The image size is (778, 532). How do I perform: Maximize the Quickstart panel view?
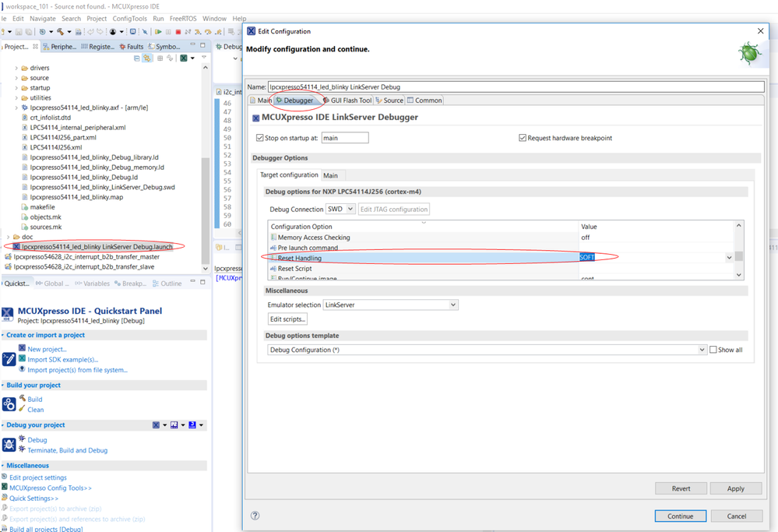(202, 283)
